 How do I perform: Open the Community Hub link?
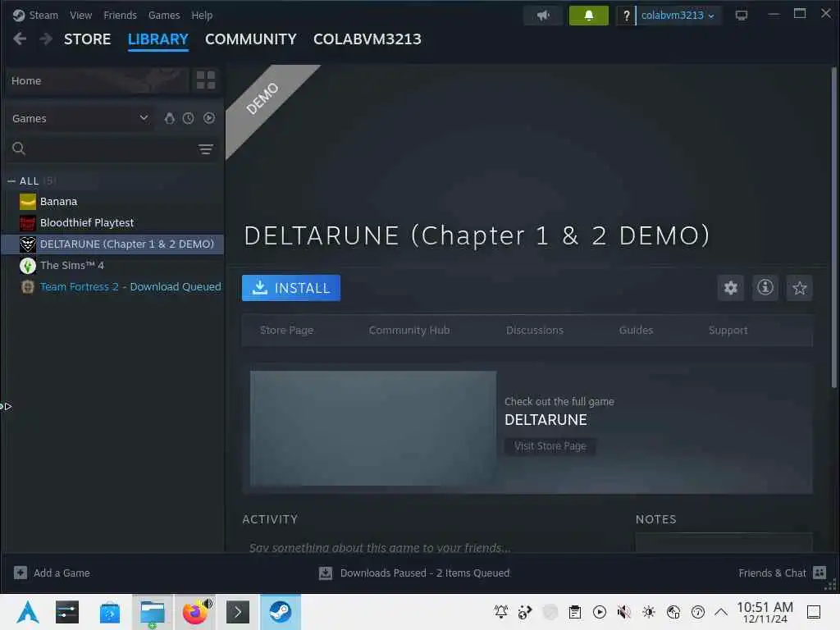point(409,330)
